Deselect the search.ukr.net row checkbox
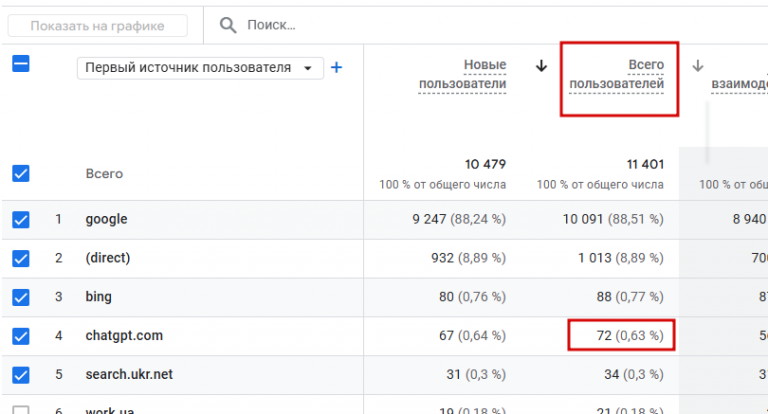Image resolution: width=768 pixels, height=414 pixels. tap(20, 375)
